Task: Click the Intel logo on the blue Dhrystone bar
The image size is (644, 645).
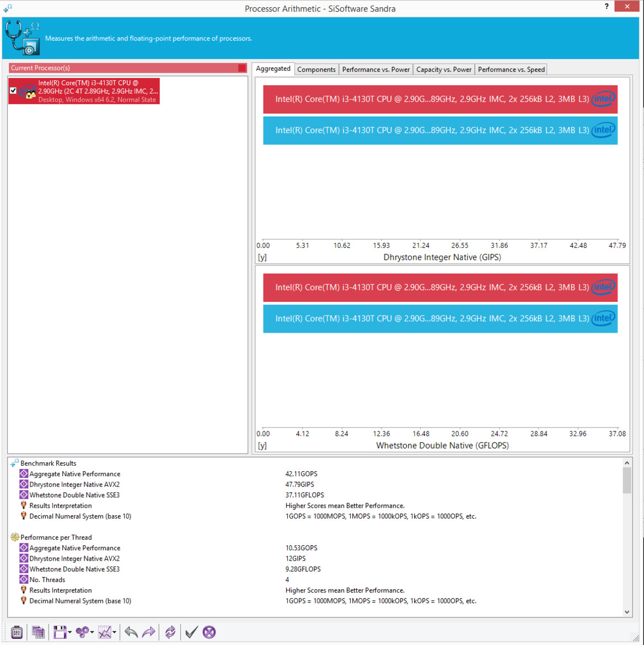Action: 603,130
